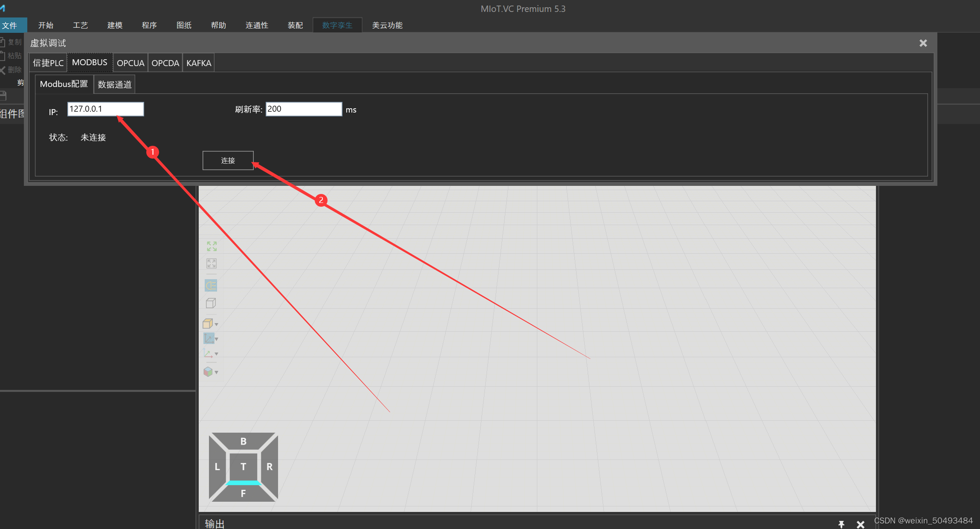This screenshot has width=980, height=529.
Task: Select the F face on view cube
Action: tap(243, 493)
